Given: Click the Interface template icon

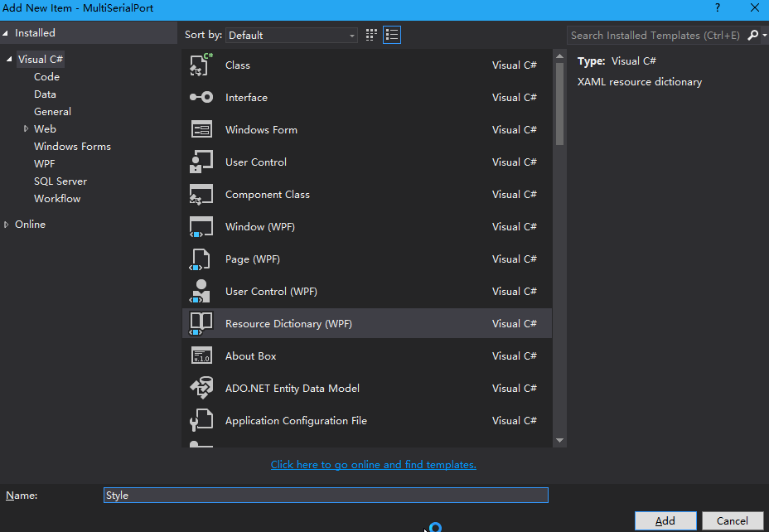Looking at the screenshot, I should (x=201, y=97).
